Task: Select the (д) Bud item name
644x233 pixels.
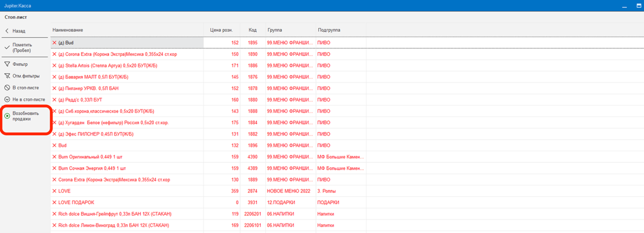Action: coord(66,43)
